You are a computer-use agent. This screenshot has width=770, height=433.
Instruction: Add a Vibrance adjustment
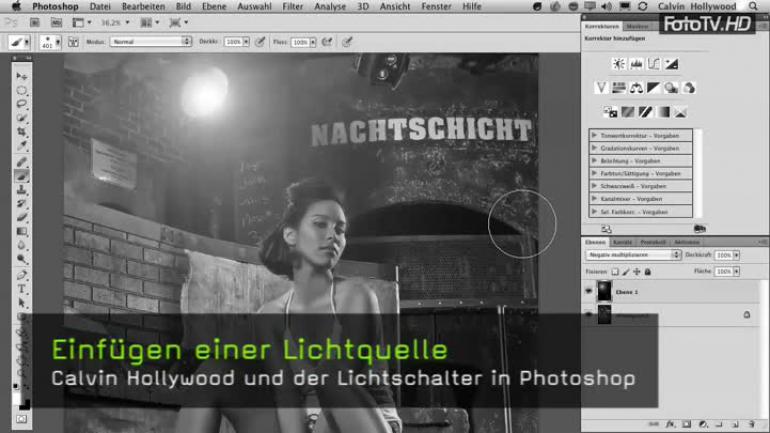pos(601,88)
